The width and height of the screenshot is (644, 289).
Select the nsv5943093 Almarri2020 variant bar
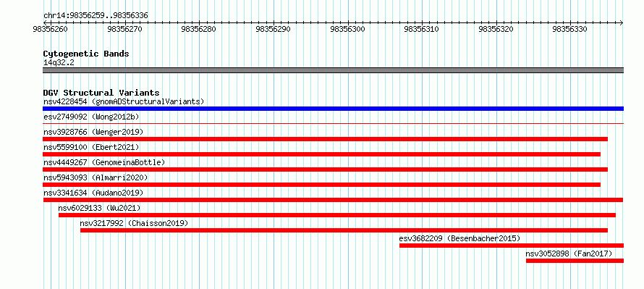(321, 185)
